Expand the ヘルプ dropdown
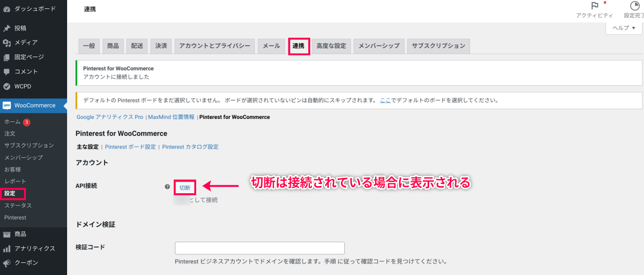This screenshot has height=275, width=644. click(x=624, y=28)
